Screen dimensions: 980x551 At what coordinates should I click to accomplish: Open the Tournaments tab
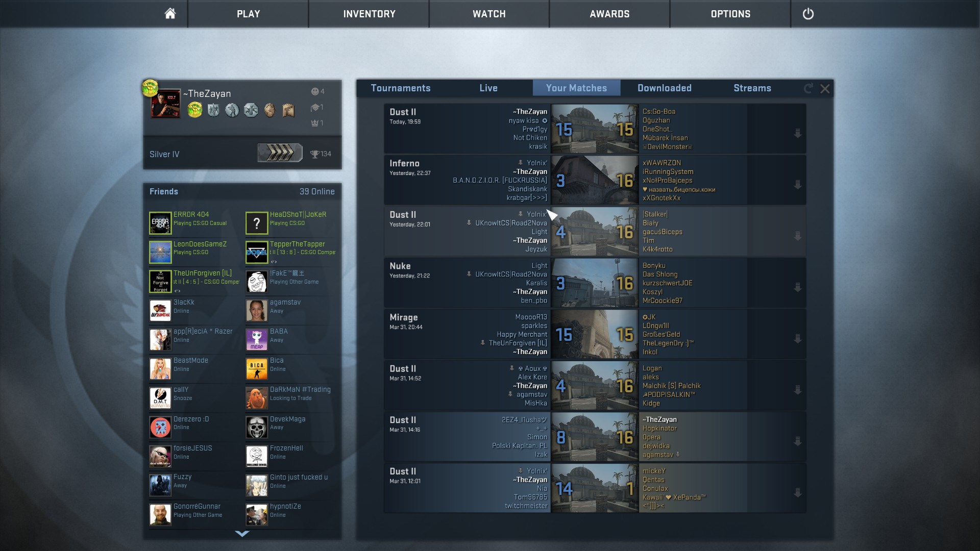[400, 88]
